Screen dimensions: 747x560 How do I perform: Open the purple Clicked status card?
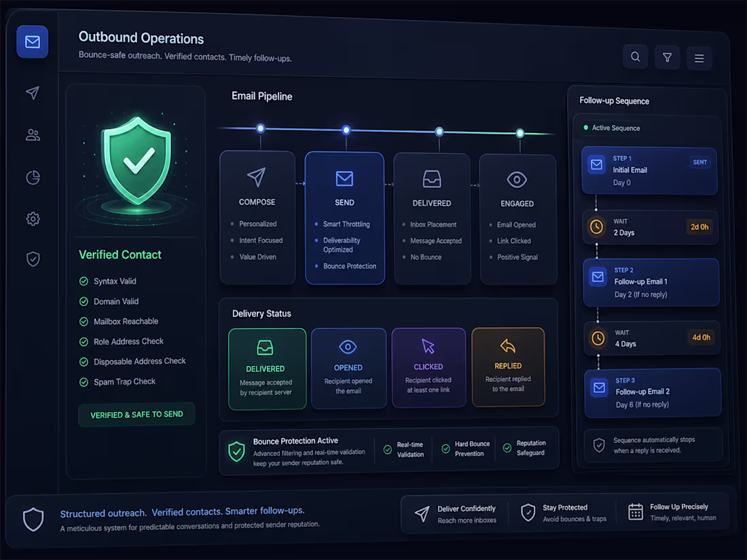tap(429, 367)
